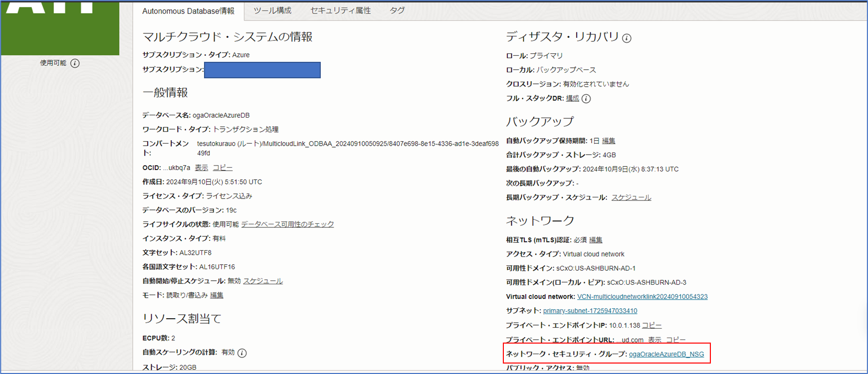Click the sCxO:US-ASHBURN-AD-1 availability domain value

596,268
